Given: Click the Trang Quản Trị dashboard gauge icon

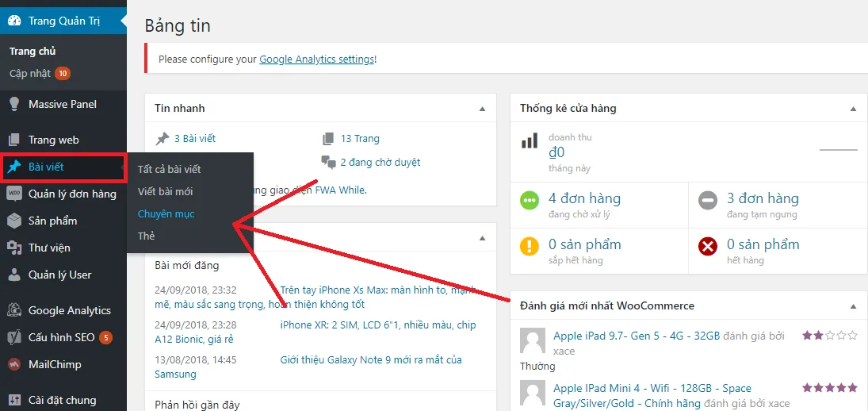Looking at the screenshot, I should pyautogui.click(x=14, y=21).
